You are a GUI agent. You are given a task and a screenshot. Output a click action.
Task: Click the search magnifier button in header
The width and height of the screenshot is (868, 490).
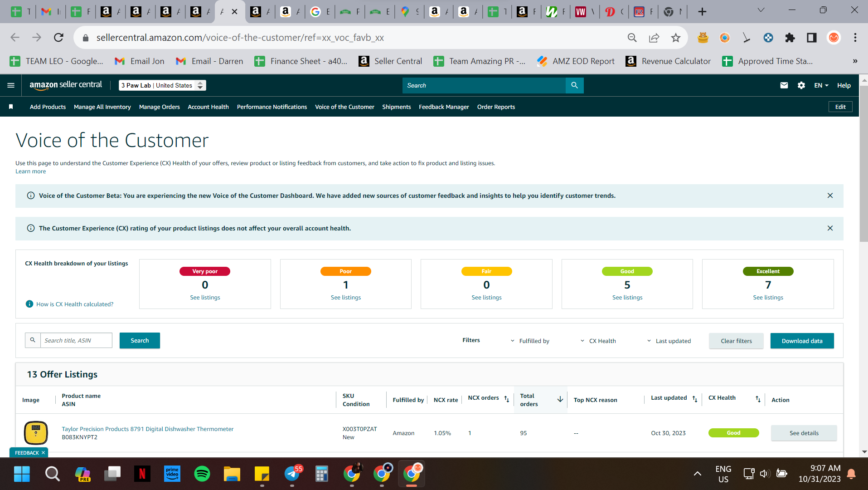574,85
